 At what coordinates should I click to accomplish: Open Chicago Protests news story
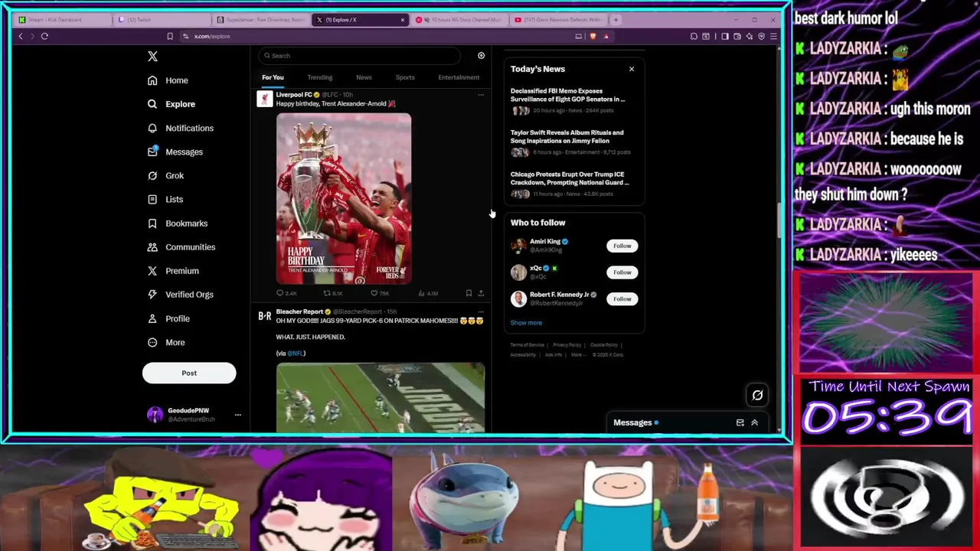(x=573, y=184)
